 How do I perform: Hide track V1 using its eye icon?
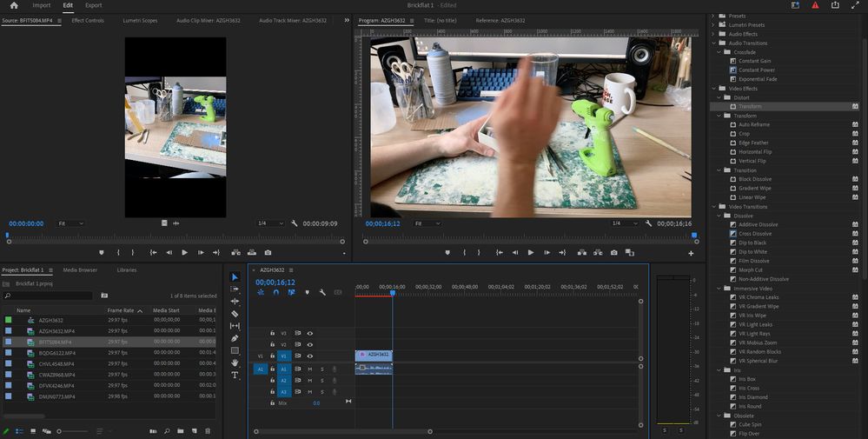coord(309,356)
